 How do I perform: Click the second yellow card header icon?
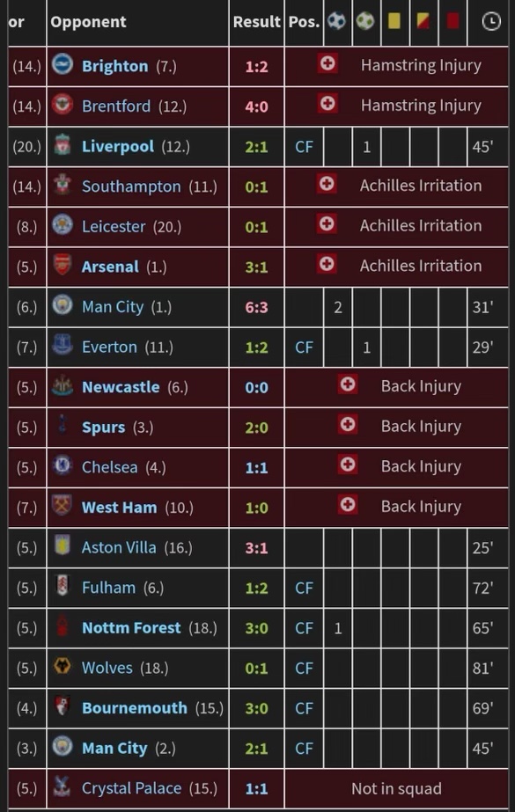(423, 21)
